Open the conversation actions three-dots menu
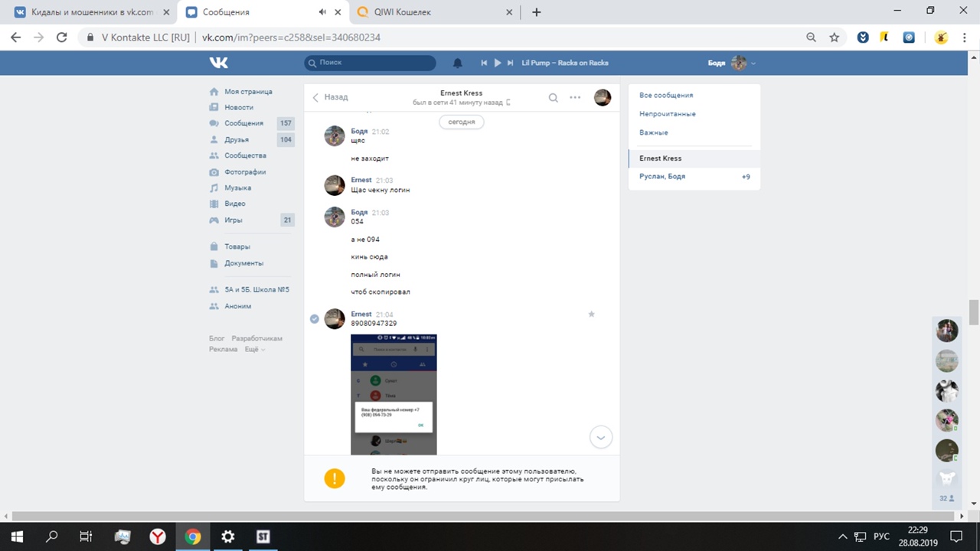Image resolution: width=980 pixels, height=551 pixels. [575, 97]
